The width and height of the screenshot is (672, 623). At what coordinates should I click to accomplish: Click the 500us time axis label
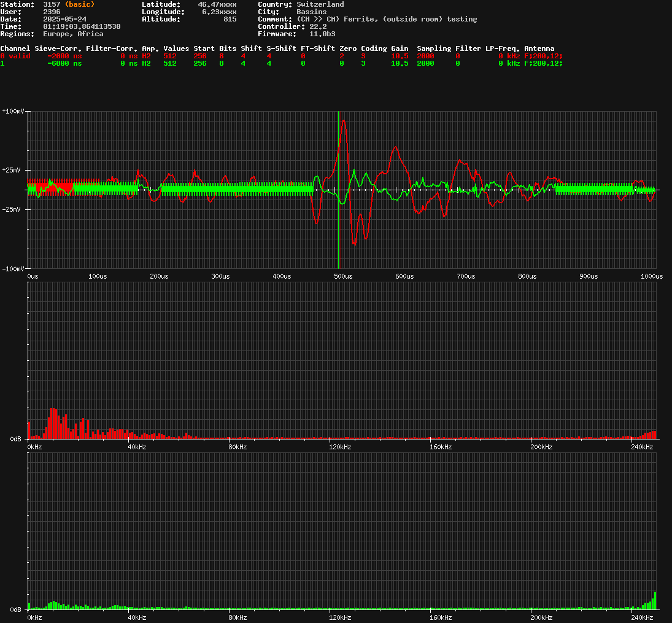pyautogui.click(x=343, y=277)
